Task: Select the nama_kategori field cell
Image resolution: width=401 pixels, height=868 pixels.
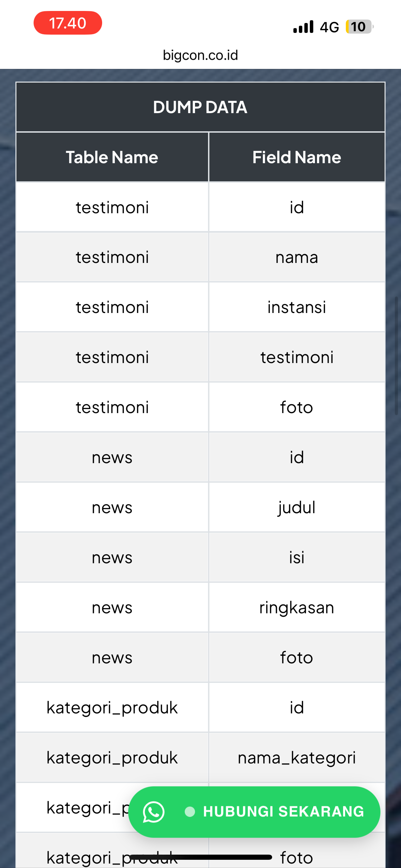Action: [297, 758]
